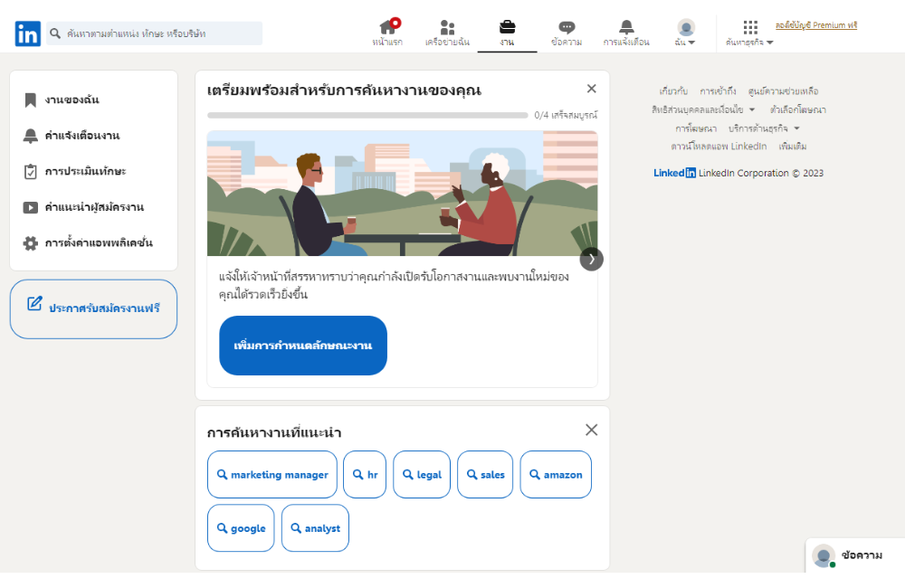This screenshot has height=588, width=905.
Task: Open Job alerts in the sidebar
Action: click(81, 136)
